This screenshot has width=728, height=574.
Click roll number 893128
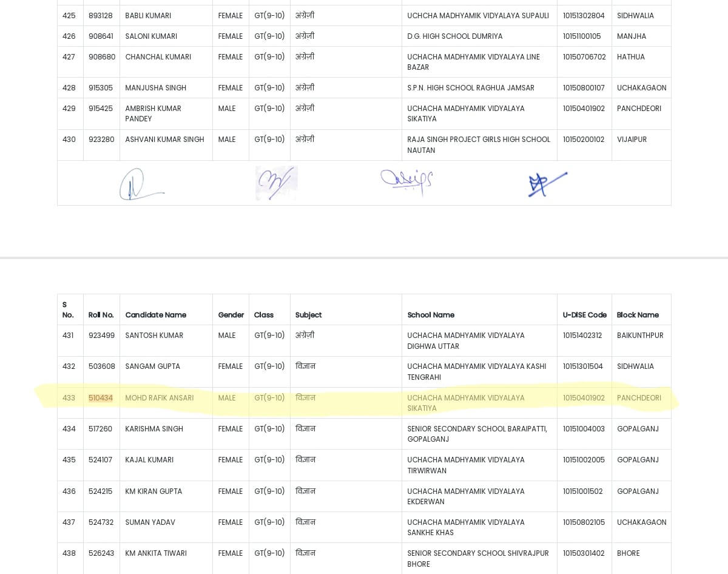click(x=101, y=16)
